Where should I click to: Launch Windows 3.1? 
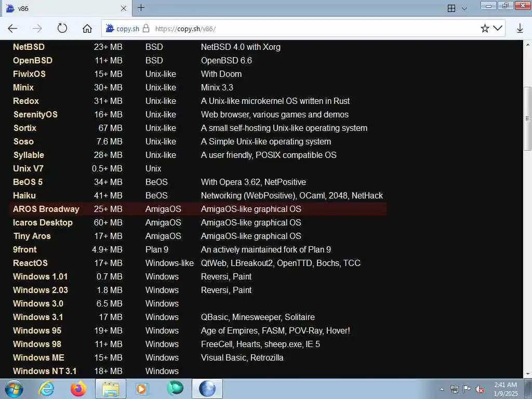point(38,317)
